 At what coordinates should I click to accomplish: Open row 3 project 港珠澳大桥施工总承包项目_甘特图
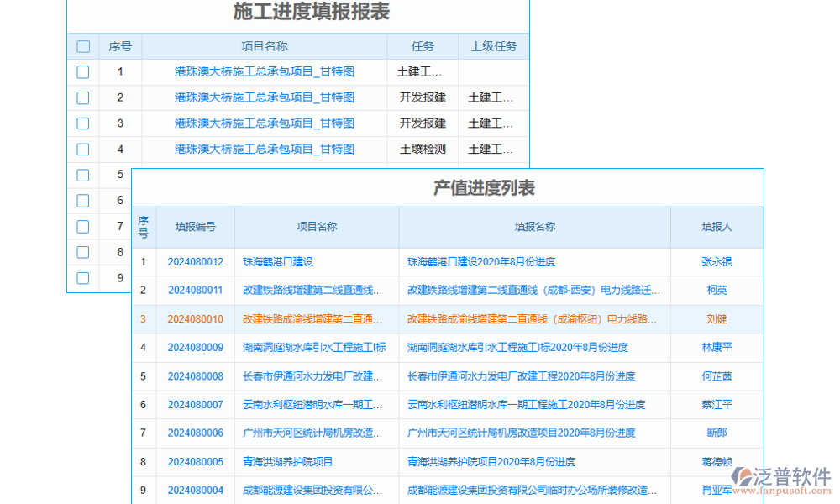264,123
